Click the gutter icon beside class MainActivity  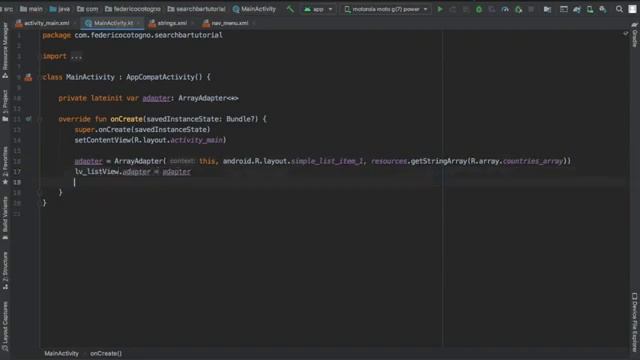click(28, 77)
